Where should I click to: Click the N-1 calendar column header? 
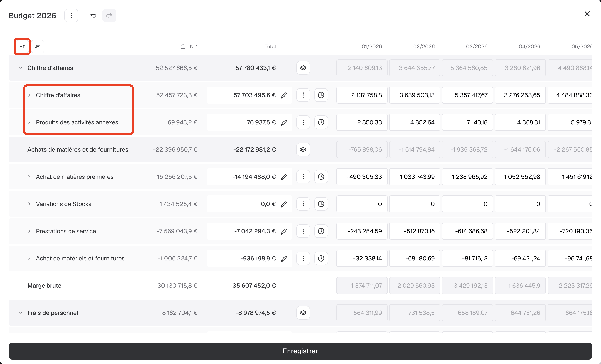coord(189,47)
